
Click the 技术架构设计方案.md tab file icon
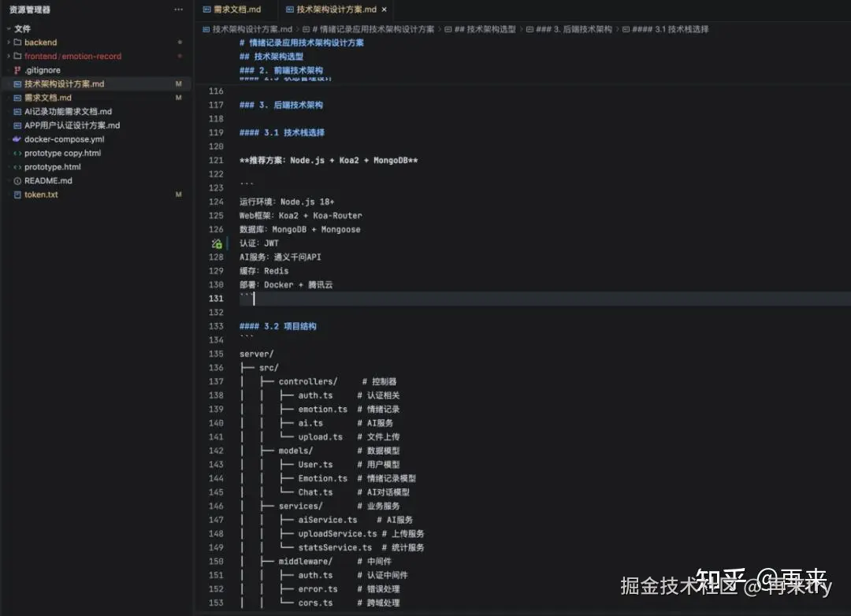pyautogui.click(x=290, y=9)
